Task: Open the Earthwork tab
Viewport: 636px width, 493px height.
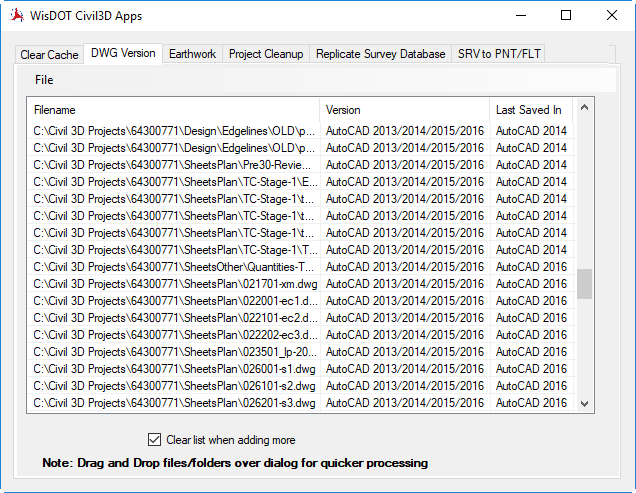Action: coord(192,54)
